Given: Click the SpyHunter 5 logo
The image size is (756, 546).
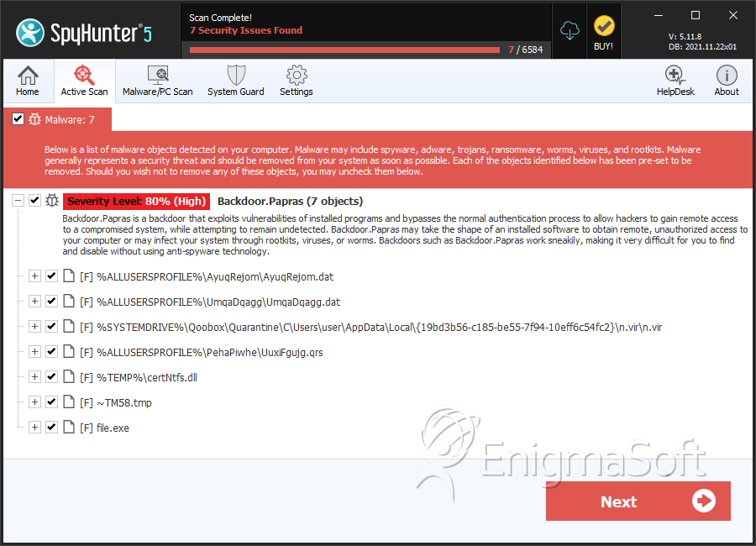Looking at the screenshot, I should [84, 33].
